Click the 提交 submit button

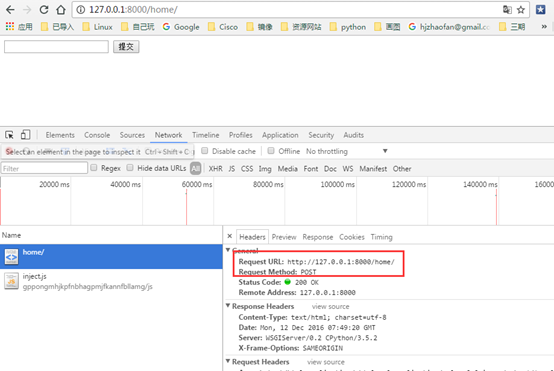[x=126, y=47]
